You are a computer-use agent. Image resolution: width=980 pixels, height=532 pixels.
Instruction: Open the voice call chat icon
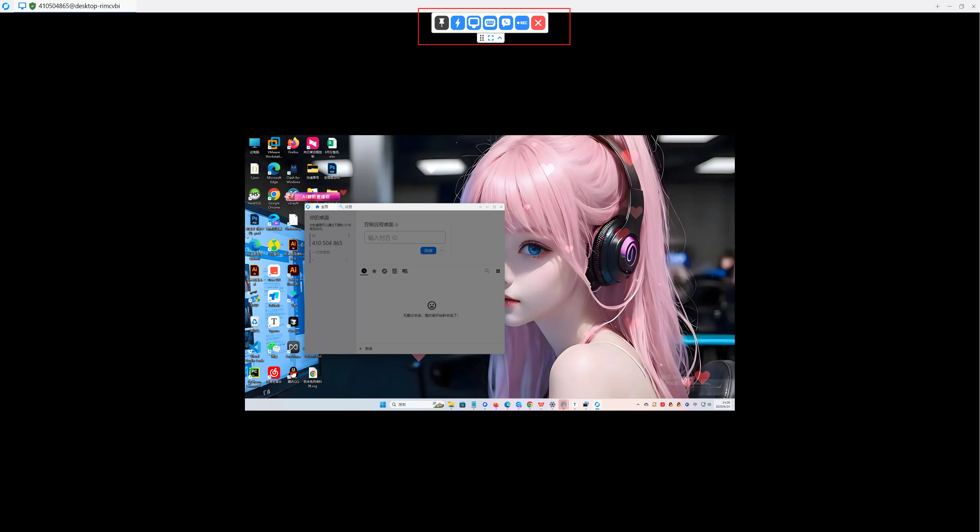click(506, 23)
